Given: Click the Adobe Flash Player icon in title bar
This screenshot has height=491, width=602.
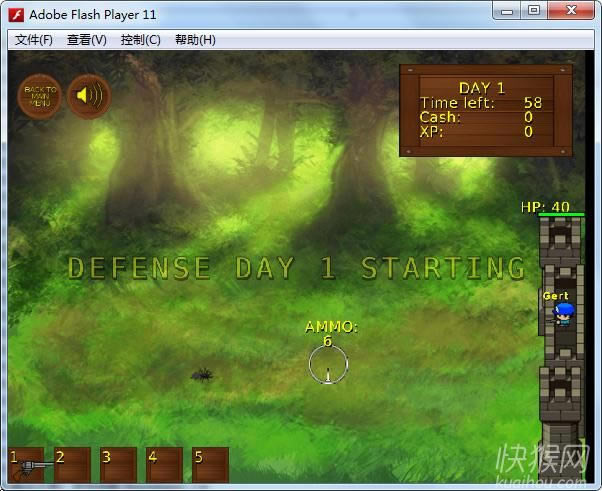Looking at the screenshot, I should tap(16, 14).
